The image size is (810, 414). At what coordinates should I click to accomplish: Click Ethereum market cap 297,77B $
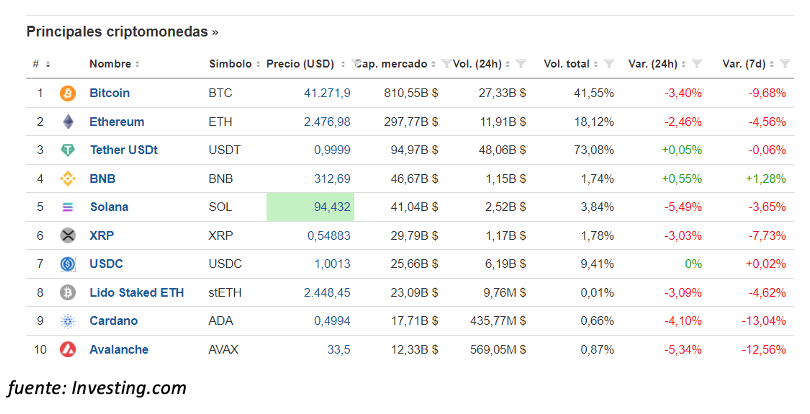click(411, 122)
